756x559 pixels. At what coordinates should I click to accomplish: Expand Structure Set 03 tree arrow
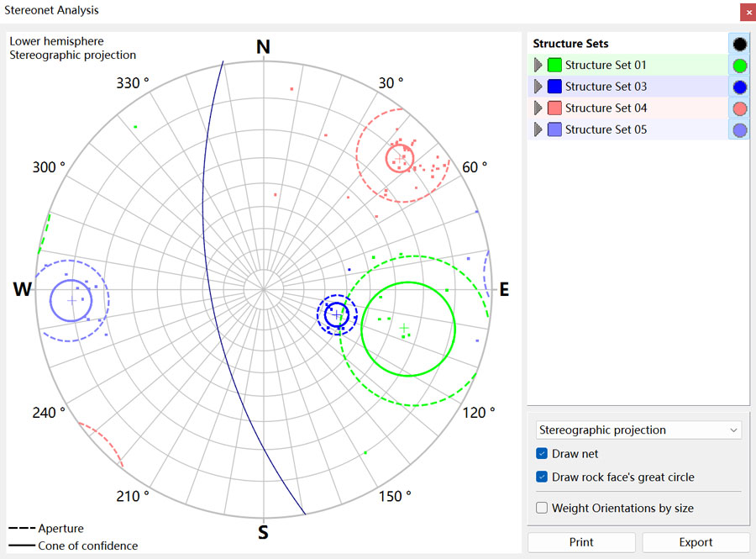538,87
